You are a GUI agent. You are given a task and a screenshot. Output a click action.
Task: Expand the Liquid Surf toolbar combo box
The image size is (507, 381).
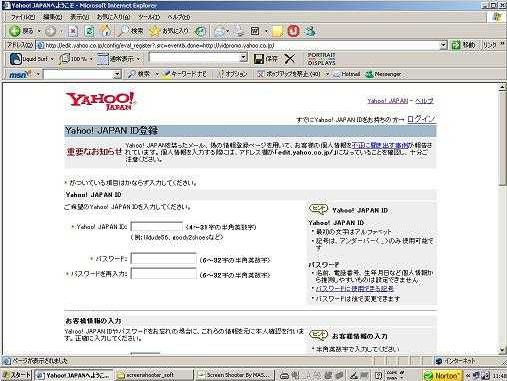click(244, 58)
